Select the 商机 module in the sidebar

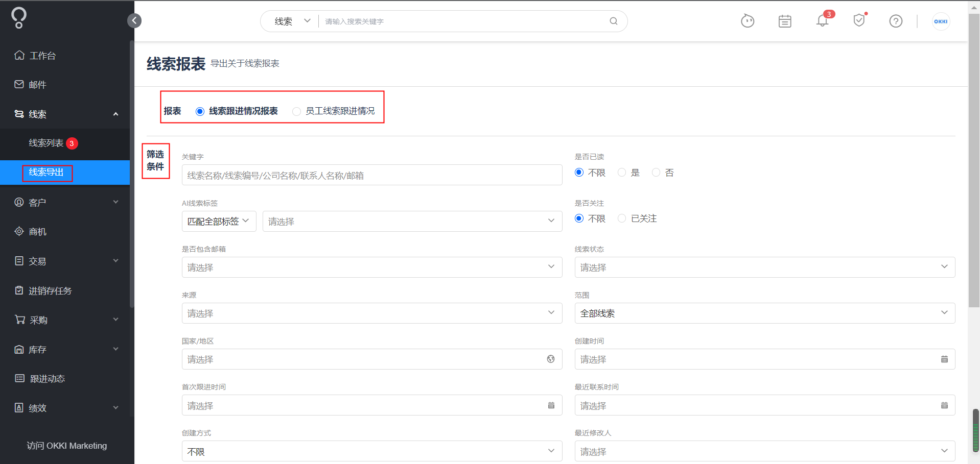click(x=36, y=231)
